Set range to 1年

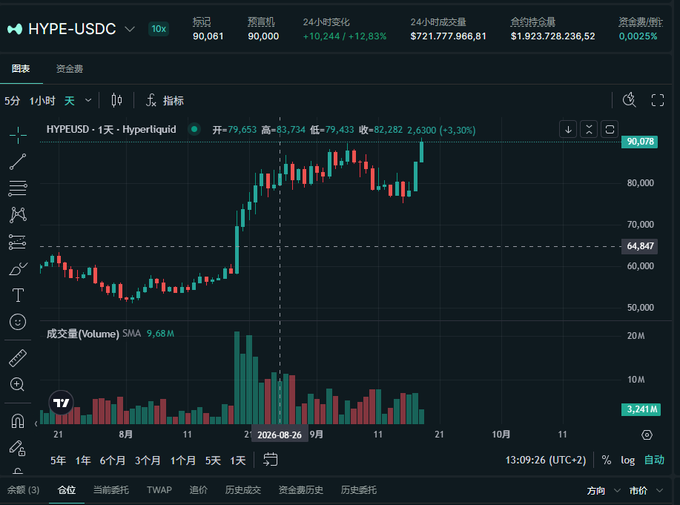[83, 460]
